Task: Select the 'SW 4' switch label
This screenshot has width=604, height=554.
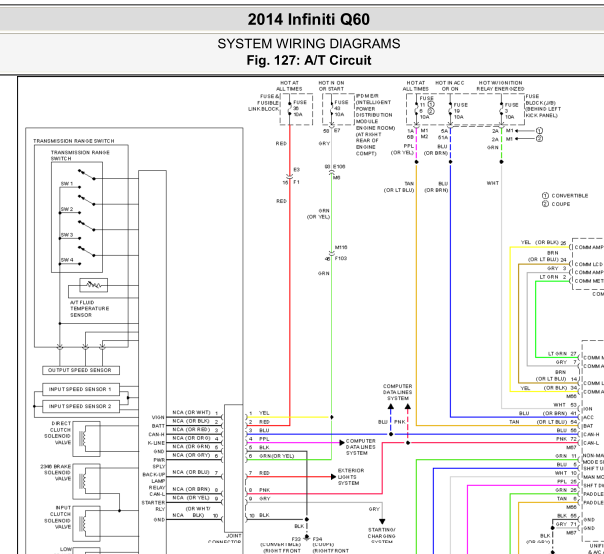Action: pyautogui.click(x=67, y=260)
